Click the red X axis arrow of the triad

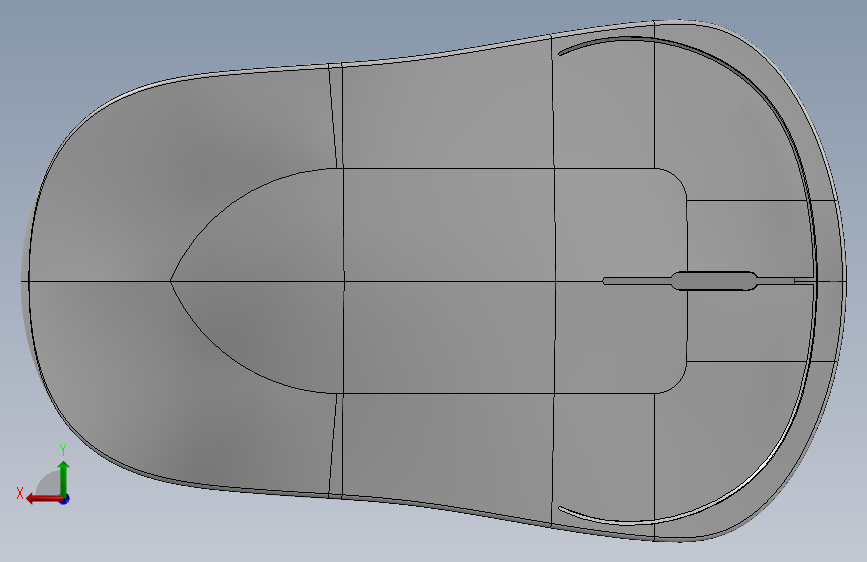click(x=43, y=499)
